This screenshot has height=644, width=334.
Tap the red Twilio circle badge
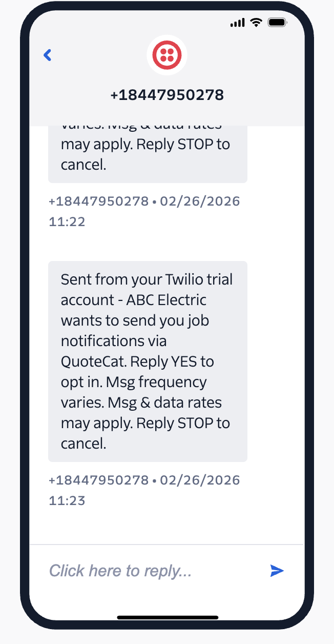coord(167,55)
